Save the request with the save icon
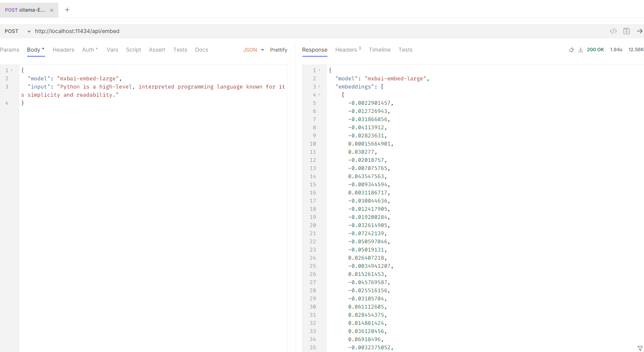 [627, 31]
